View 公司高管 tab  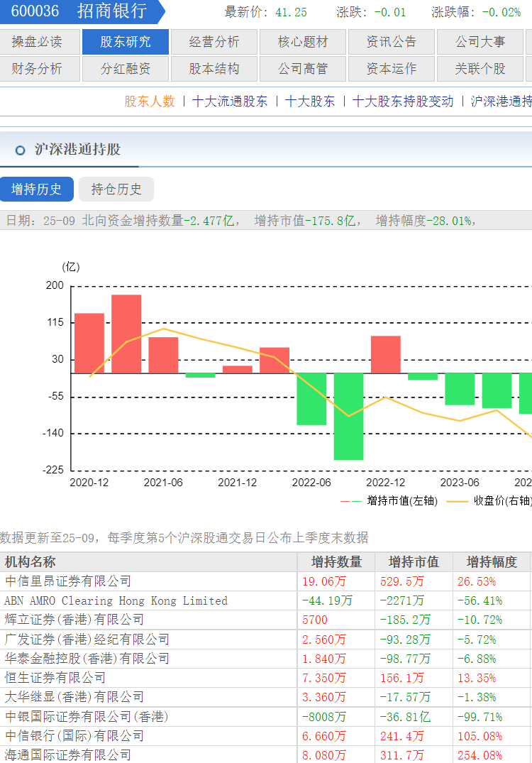[303, 69]
